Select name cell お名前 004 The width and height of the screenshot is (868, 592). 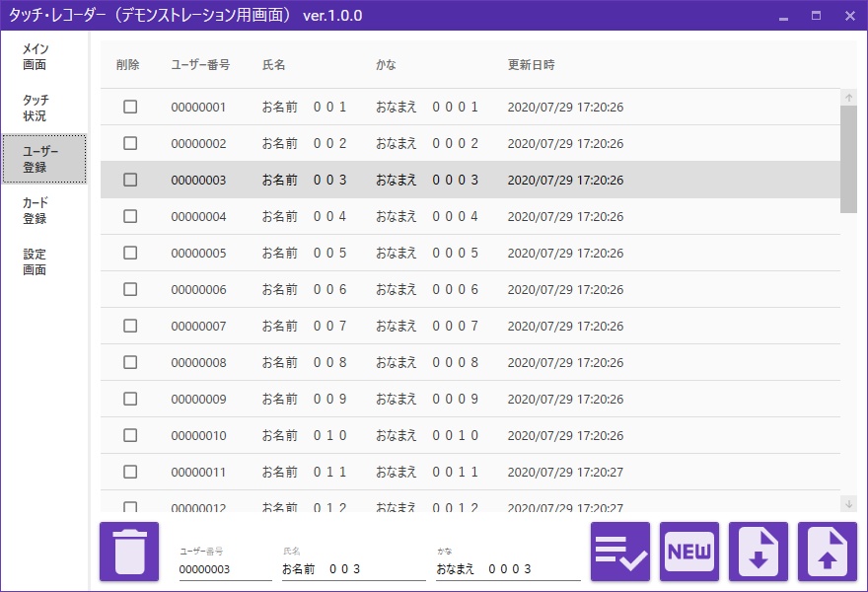pyautogui.click(x=305, y=216)
